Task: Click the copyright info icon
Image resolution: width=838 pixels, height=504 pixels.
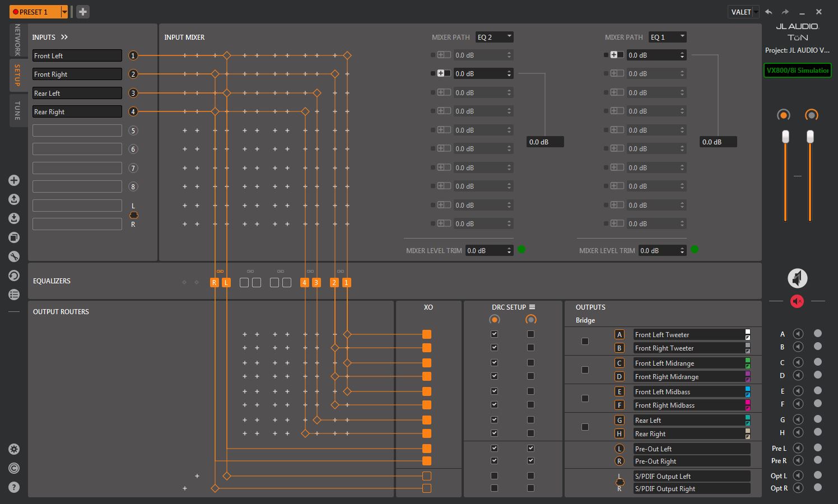Action: tap(14, 468)
